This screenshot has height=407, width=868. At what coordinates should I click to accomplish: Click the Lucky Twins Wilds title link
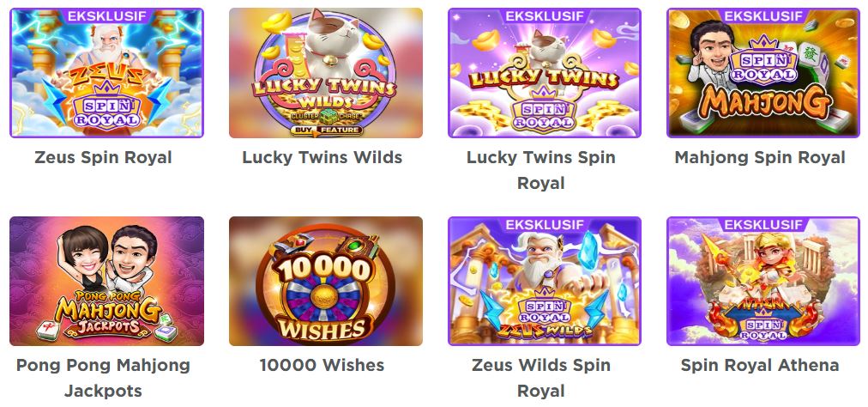322,157
